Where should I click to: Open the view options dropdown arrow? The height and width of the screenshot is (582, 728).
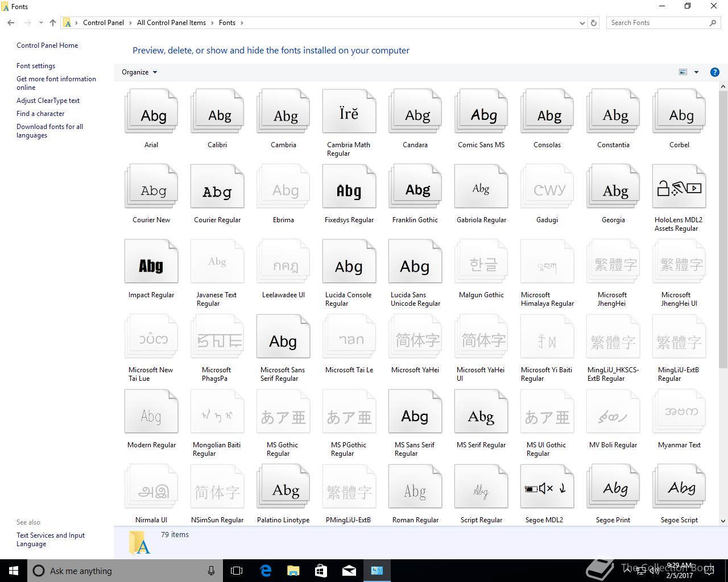[696, 72]
